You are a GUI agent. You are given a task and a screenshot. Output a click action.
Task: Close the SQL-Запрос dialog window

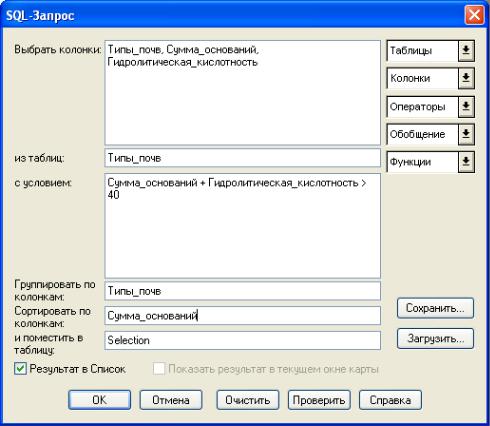474,15
